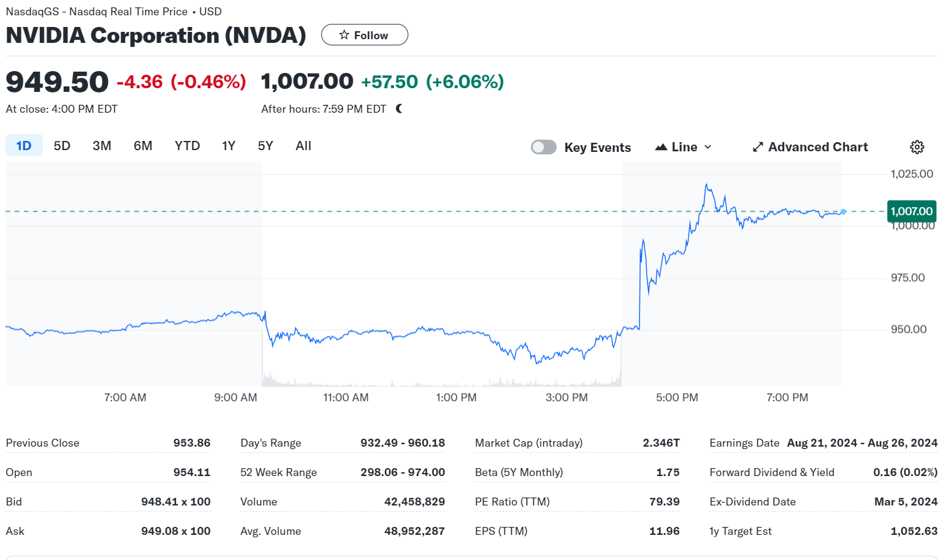Screen dimensions: 946x560
Task: Switch to the 5Y chart range
Action: (265, 146)
